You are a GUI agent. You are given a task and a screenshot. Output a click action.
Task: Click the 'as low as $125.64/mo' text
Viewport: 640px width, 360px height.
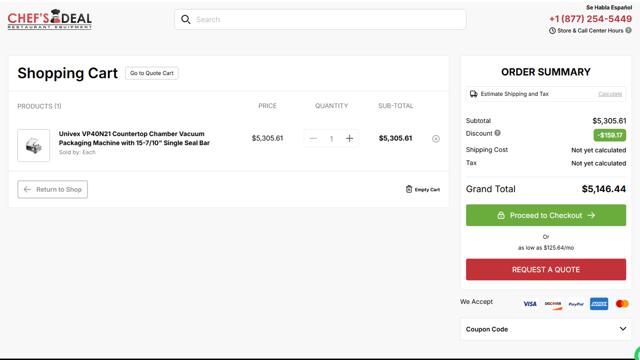(546, 248)
